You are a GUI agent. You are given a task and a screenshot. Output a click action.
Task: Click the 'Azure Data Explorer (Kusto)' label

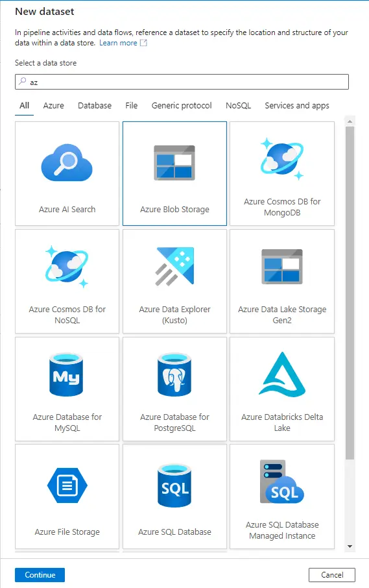click(x=174, y=315)
